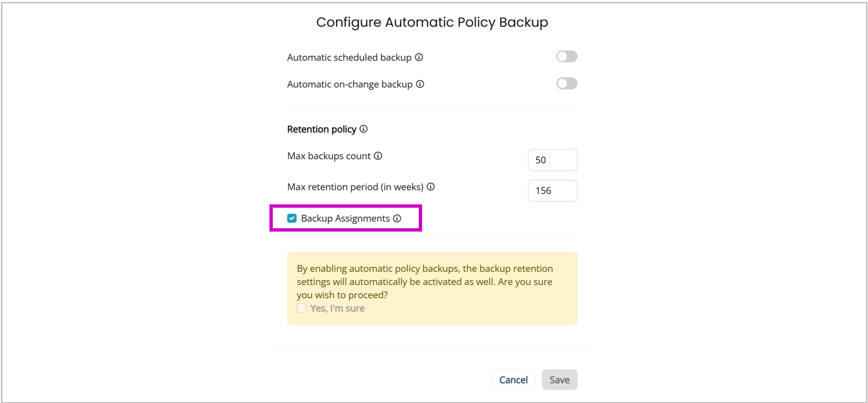868x403 pixels.
Task: Enable the Automatic scheduled backup toggle
Action: click(x=567, y=57)
